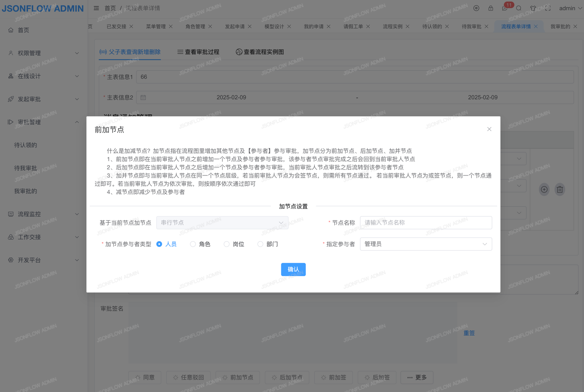
Task: Close the 前加节点 dialog
Action: tap(489, 129)
